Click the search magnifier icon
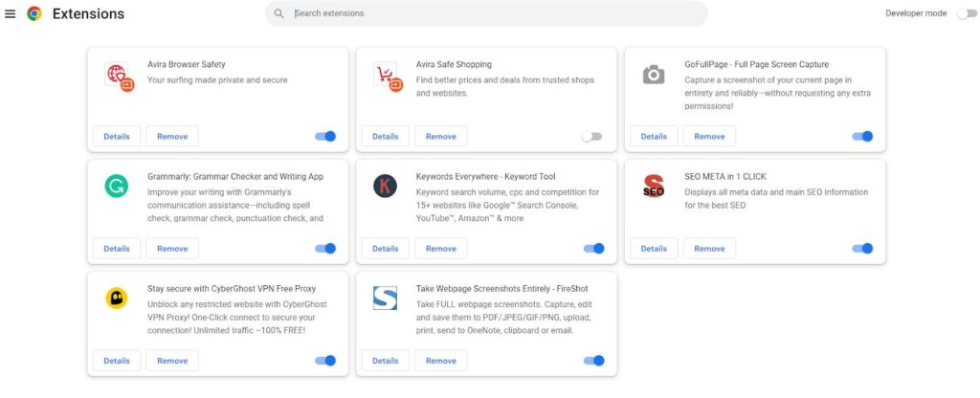Screen dimensions: 980x398 (279, 13)
